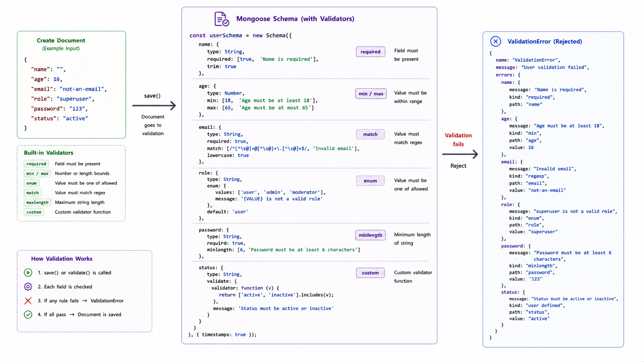This screenshot has height=362, width=644.
Task: Click the green required tag in Built-in Validators
Action: tap(36, 164)
